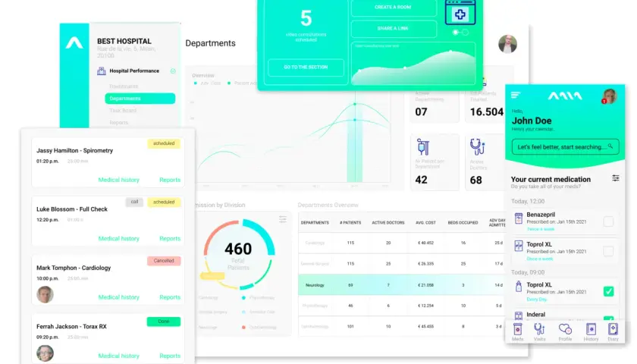This screenshot has width=637, height=364.
Task: Click the peak data point on the video consultation area chart
Action: (x=450, y=52)
